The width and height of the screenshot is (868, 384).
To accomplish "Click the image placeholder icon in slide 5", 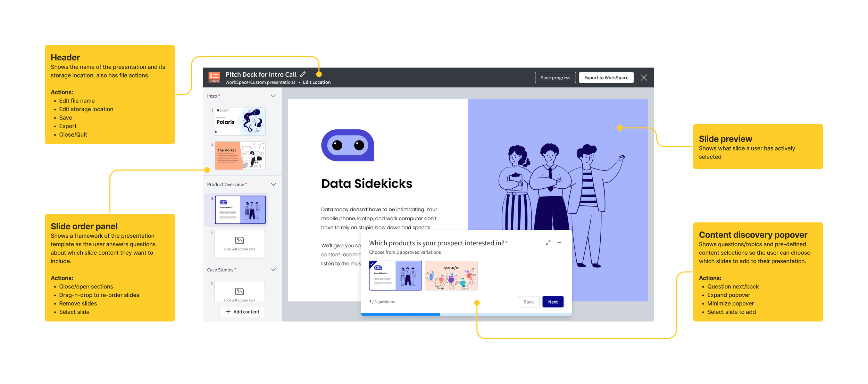I will tap(239, 291).
